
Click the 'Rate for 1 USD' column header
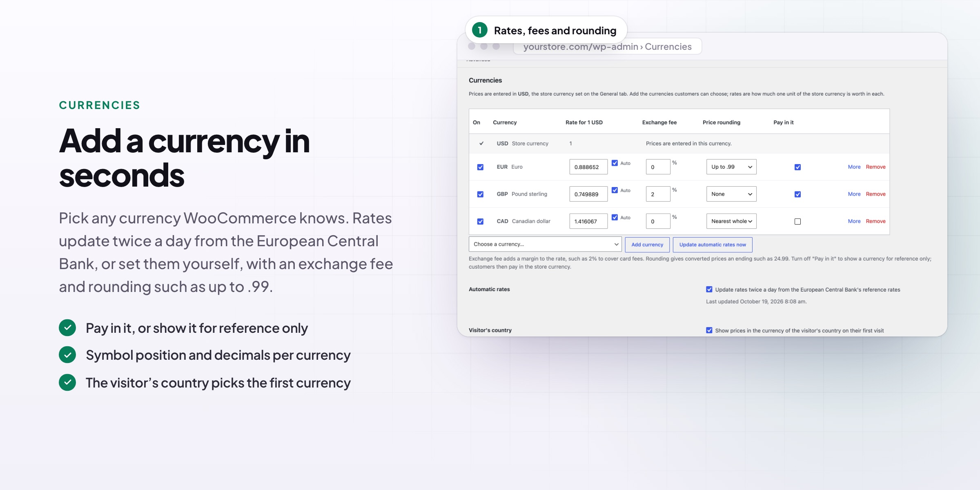[584, 122]
